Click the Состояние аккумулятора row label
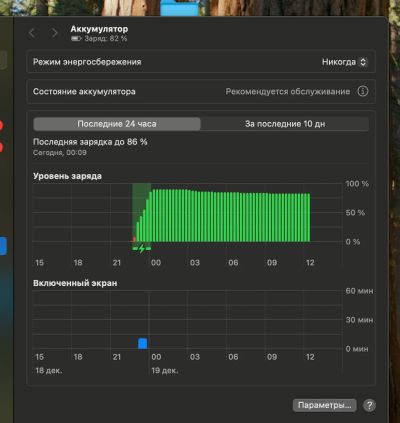400x423 pixels. pyautogui.click(x=84, y=92)
